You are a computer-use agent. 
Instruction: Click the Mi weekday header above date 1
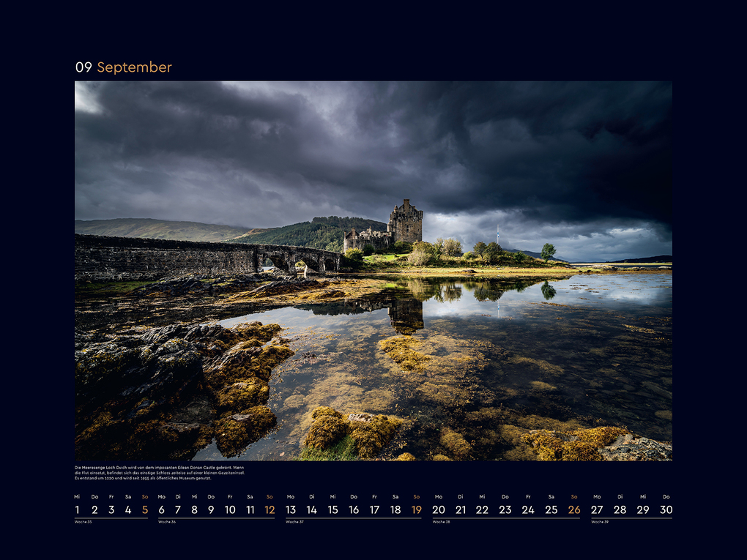click(75, 496)
